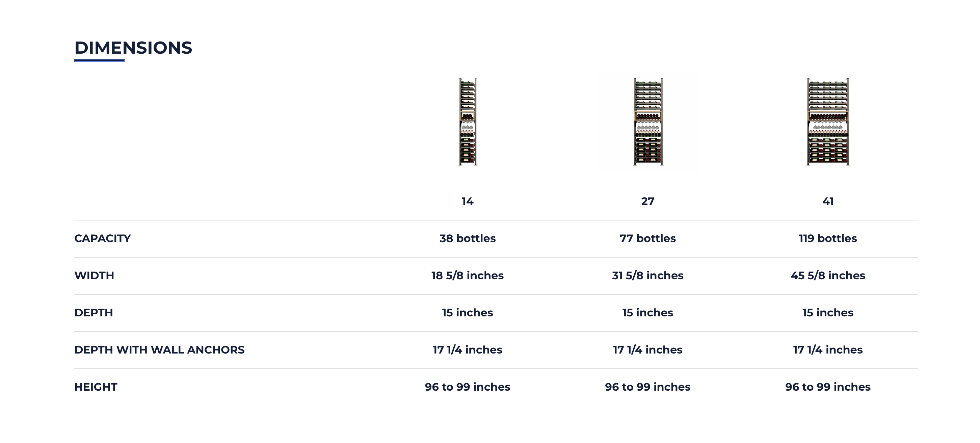Click the "77 bottles" capacity value
The image size is (980, 443).
pos(648,239)
